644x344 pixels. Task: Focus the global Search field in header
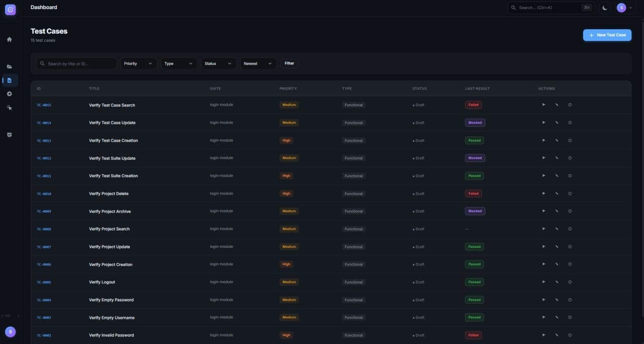click(x=551, y=8)
